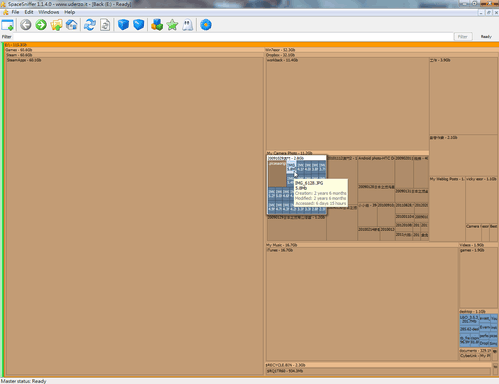This screenshot has height=384, width=499.
Task: Select the My Music folder header
Action: (x=362, y=245)
